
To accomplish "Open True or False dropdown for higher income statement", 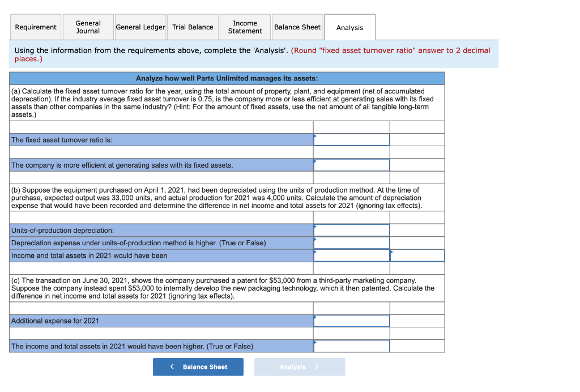I will [x=351, y=346].
